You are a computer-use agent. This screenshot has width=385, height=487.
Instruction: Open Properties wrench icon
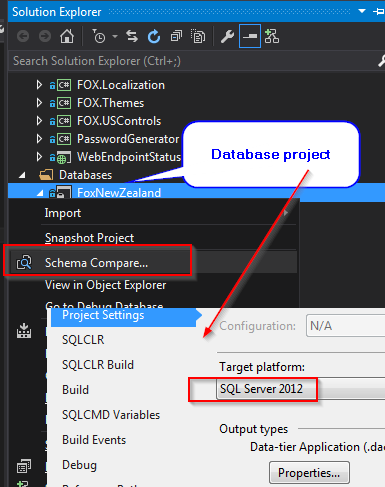227,36
